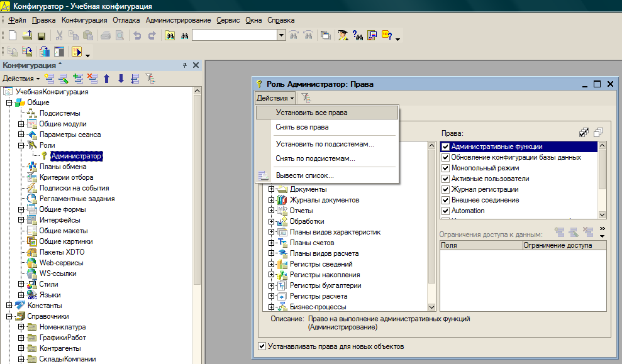Open the Администрирование menu in the menu bar
The width and height of the screenshot is (622, 364).
coord(179,20)
